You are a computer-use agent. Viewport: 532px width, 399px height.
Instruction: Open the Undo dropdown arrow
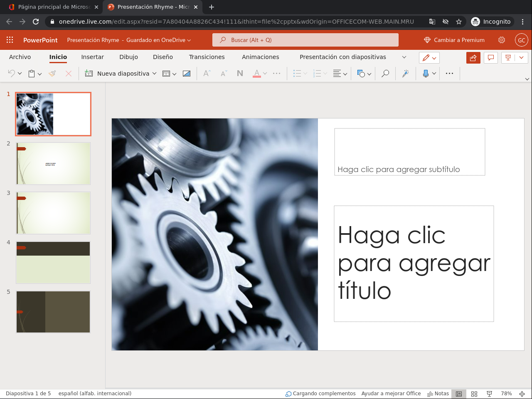point(20,74)
